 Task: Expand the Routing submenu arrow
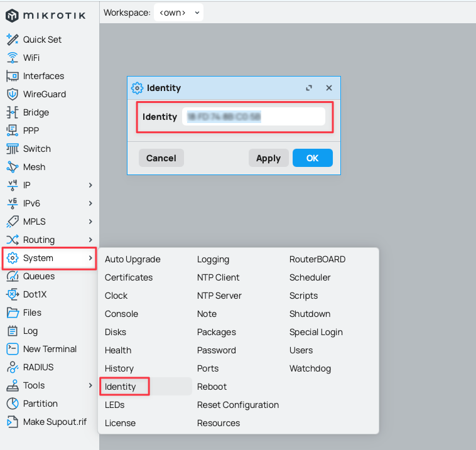90,240
